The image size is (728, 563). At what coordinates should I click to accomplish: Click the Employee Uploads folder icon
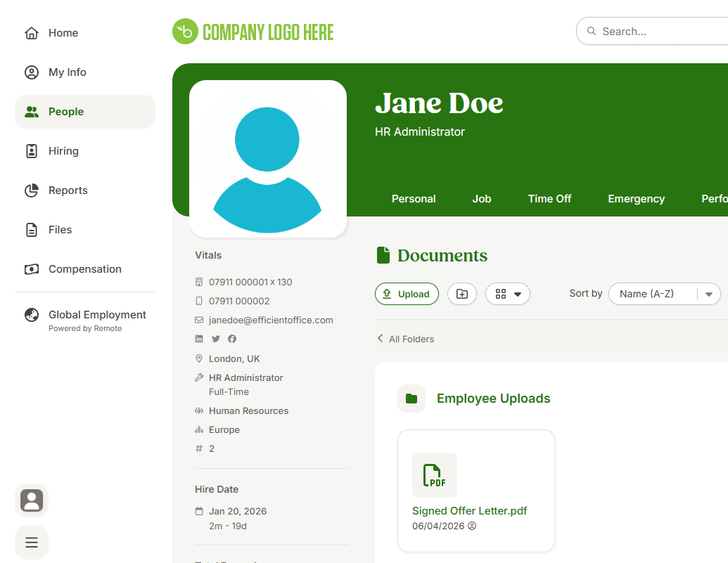coord(411,399)
